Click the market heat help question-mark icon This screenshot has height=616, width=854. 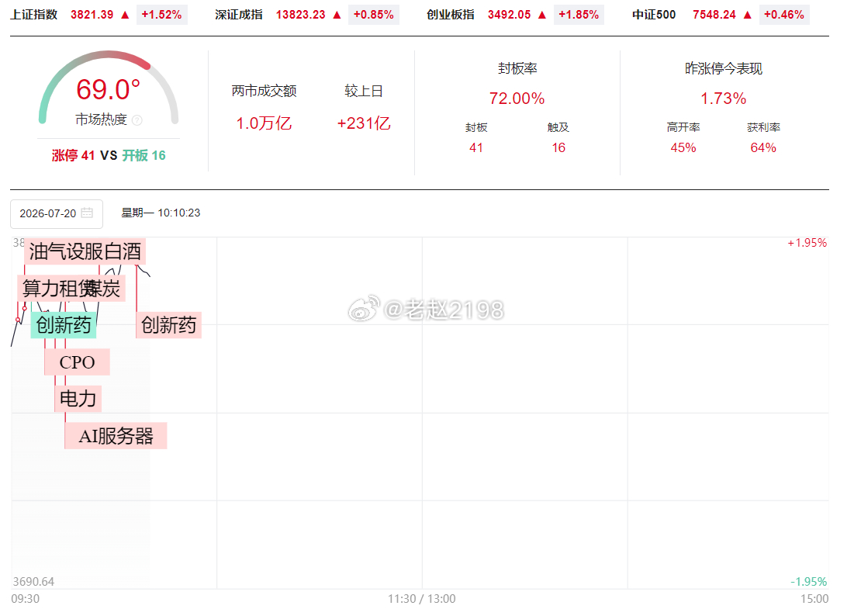tap(137, 119)
